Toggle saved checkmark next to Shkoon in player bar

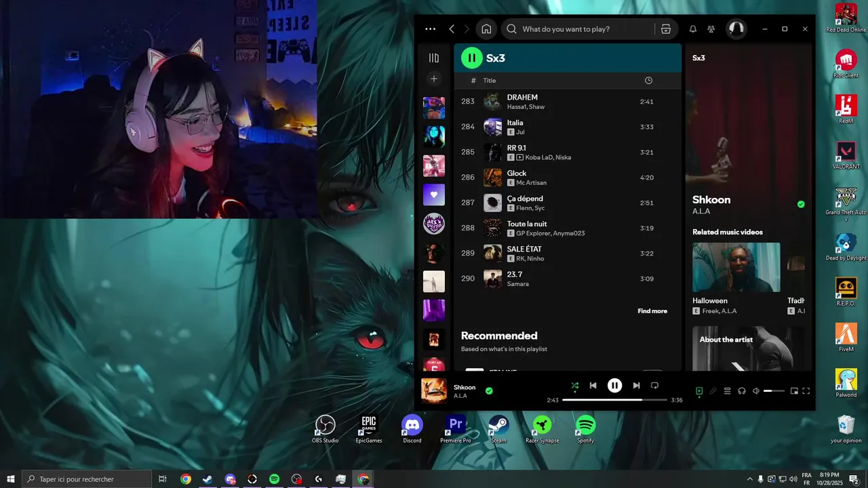(489, 391)
